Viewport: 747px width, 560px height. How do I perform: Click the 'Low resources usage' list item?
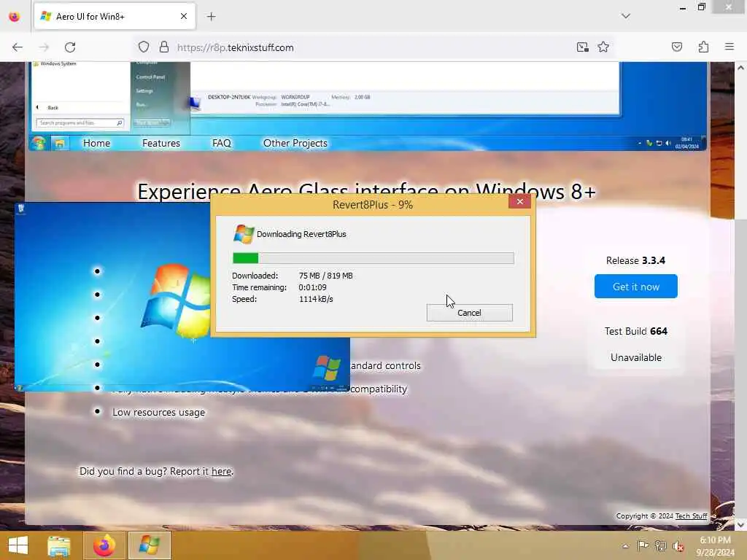point(158,413)
